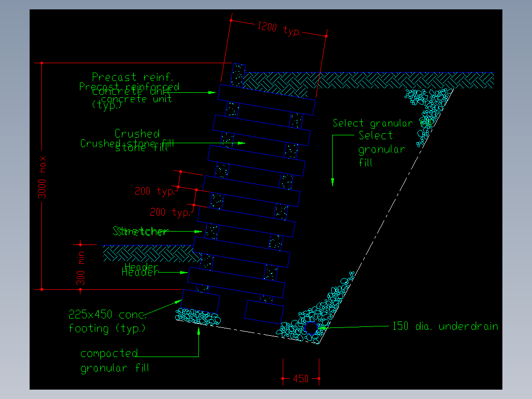This screenshot has width=532, height=399.
Task: Click the '450' bottom dimension text
Action: (x=301, y=379)
